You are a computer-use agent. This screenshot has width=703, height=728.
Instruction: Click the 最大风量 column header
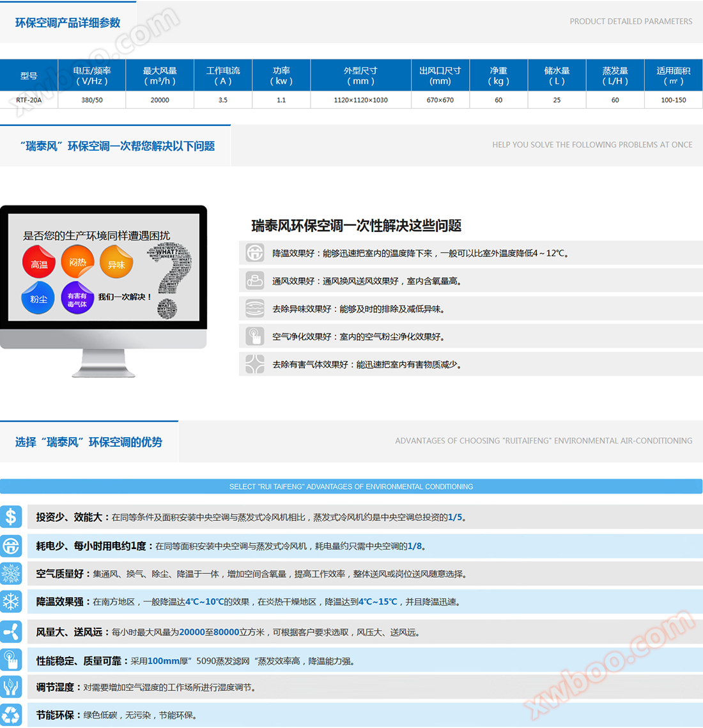pos(160,75)
